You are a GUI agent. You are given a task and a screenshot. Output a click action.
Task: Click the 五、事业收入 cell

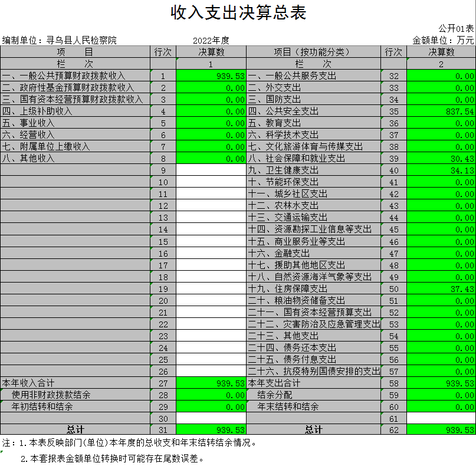click(x=75, y=123)
